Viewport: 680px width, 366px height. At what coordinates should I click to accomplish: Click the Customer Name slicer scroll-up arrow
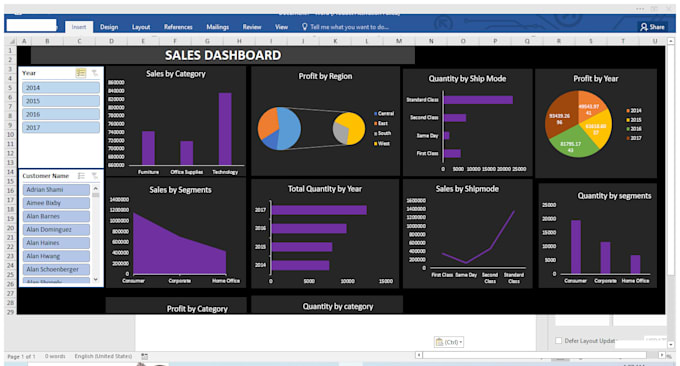[95, 189]
